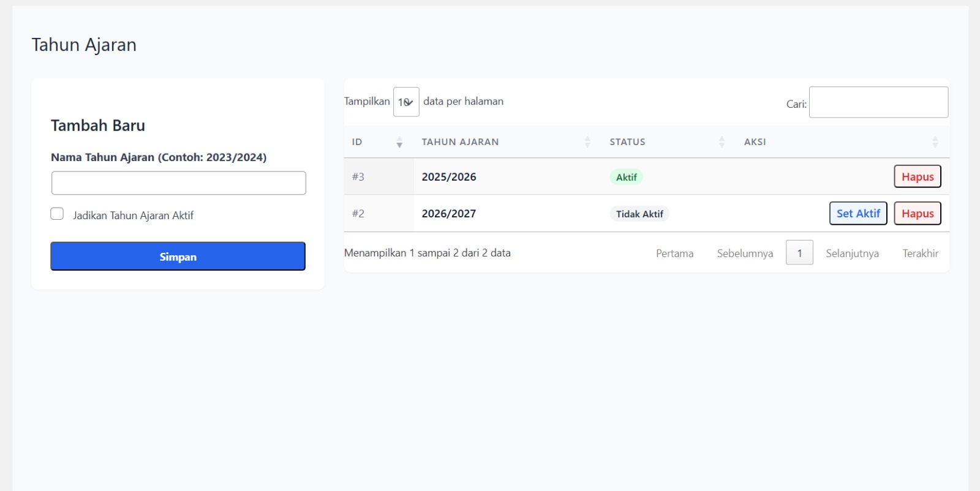The image size is (980, 491).
Task: Go to Selanjutnya page
Action: [x=852, y=253]
